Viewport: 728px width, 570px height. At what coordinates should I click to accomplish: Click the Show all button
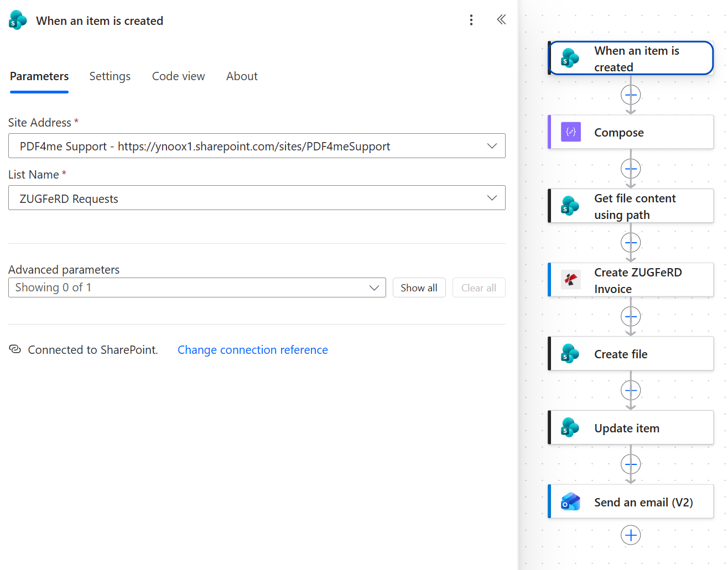(x=419, y=287)
